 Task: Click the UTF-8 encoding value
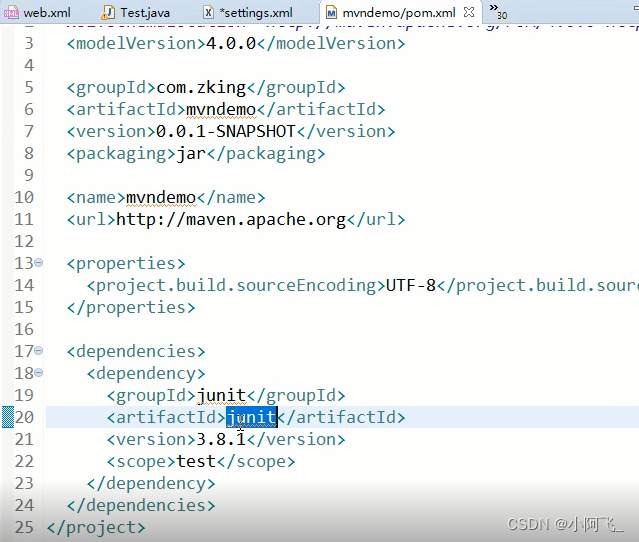tap(411, 285)
